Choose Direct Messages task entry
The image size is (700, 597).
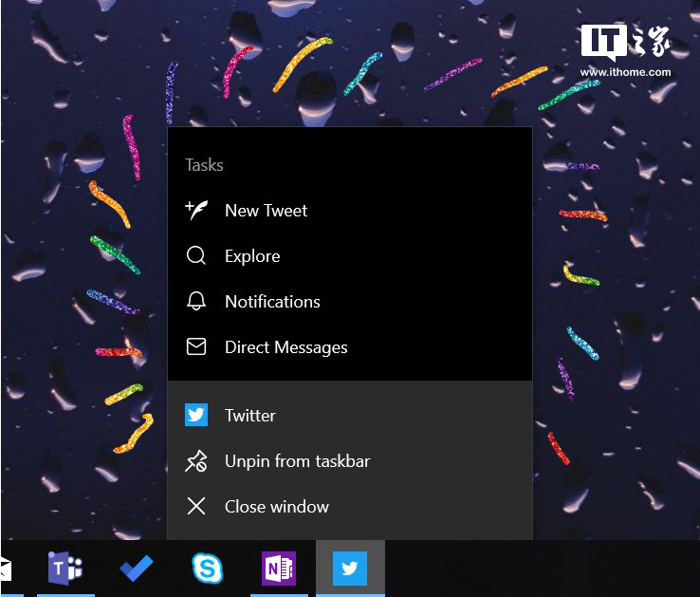350,347
